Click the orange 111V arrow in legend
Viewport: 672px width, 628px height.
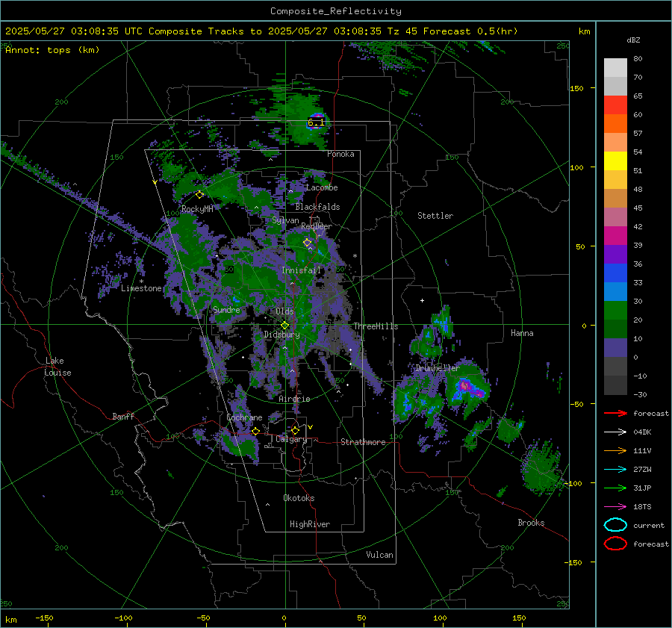tap(615, 450)
